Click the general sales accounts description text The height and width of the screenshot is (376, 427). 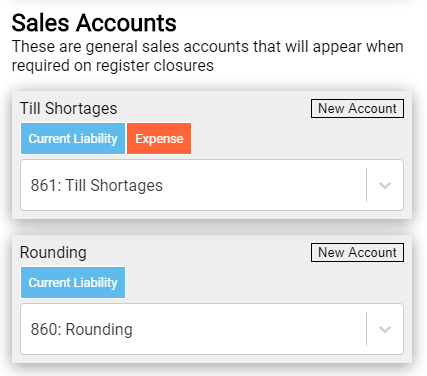pos(208,56)
